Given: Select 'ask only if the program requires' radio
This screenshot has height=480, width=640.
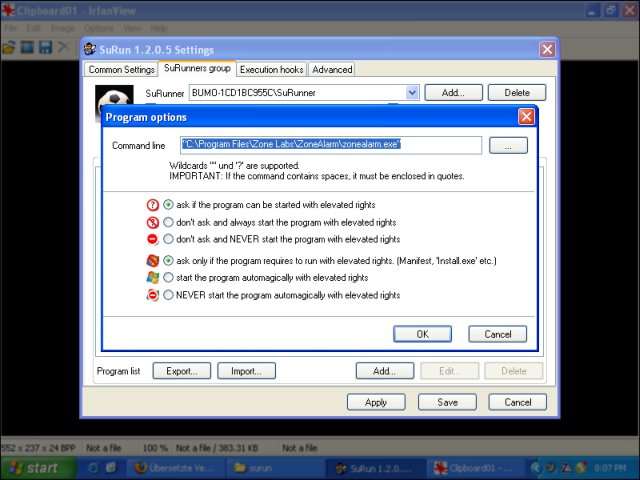Looking at the screenshot, I should 168,260.
